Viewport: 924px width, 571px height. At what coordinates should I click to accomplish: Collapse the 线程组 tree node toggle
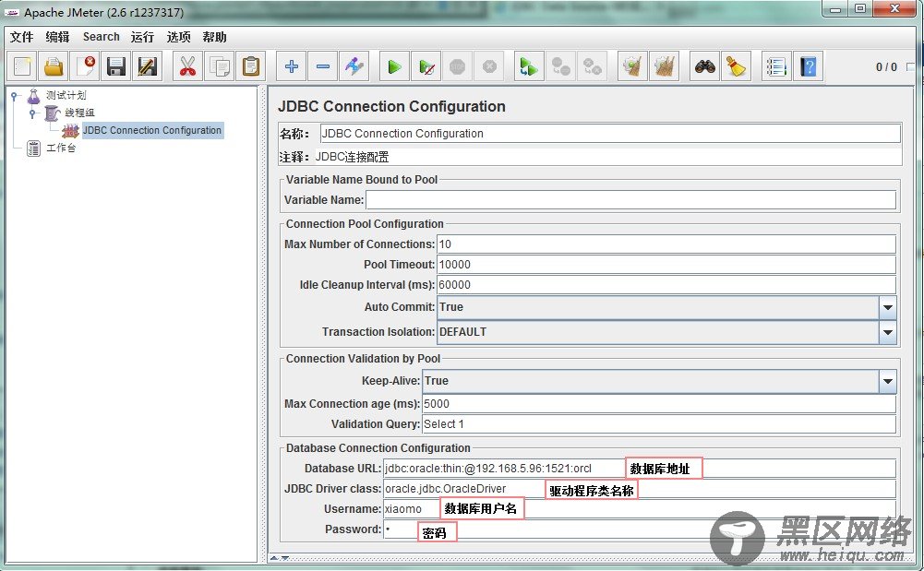pyautogui.click(x=33, y=113)
